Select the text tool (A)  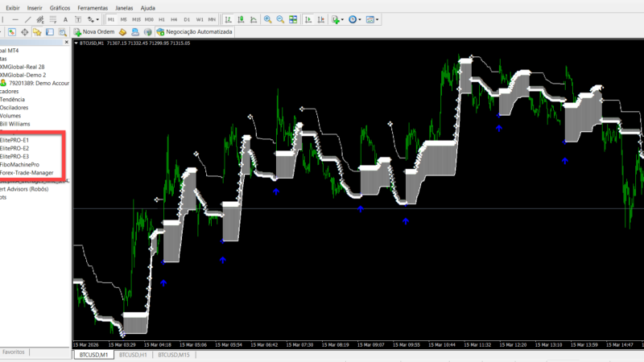coord(65,19)
